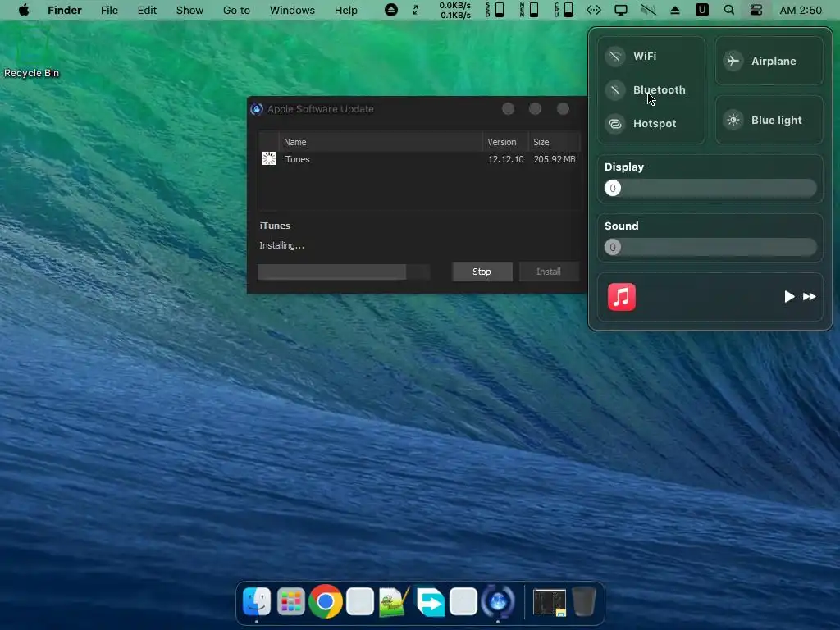The image size is (840, 630).
Task: Skip forward to next track
Action: pyautogui.click(x=809, y=297)
